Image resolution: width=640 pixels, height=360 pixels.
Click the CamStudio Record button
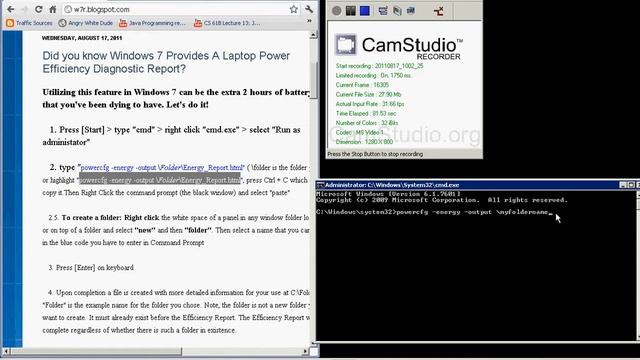tap(336, 11)
